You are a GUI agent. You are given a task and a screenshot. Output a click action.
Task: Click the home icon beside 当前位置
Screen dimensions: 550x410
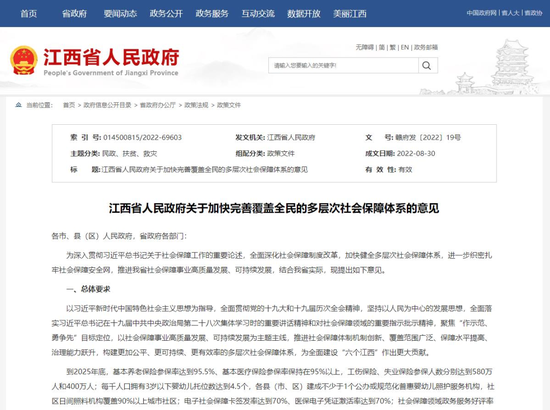[19, 105]
